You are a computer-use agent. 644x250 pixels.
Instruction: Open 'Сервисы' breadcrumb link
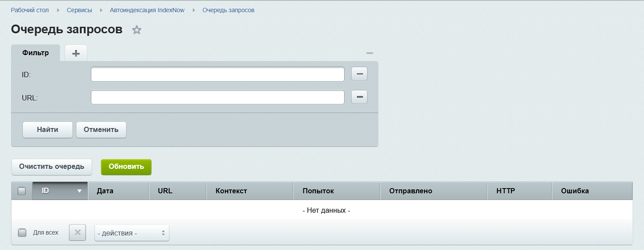pos(79,10)
